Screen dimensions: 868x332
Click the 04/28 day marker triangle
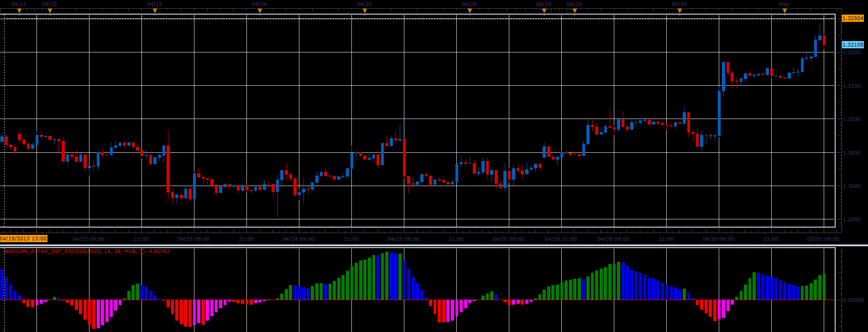point(544,11)
